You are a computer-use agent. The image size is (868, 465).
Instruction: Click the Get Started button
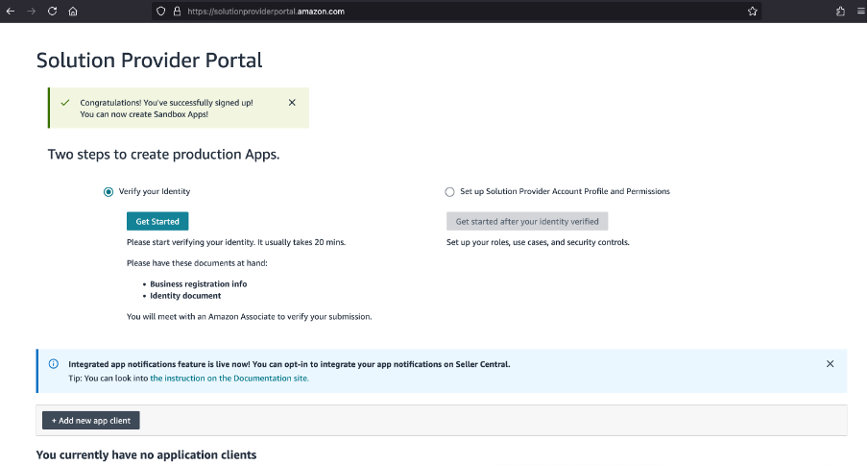pyautogui.click(x=157, y=221)
